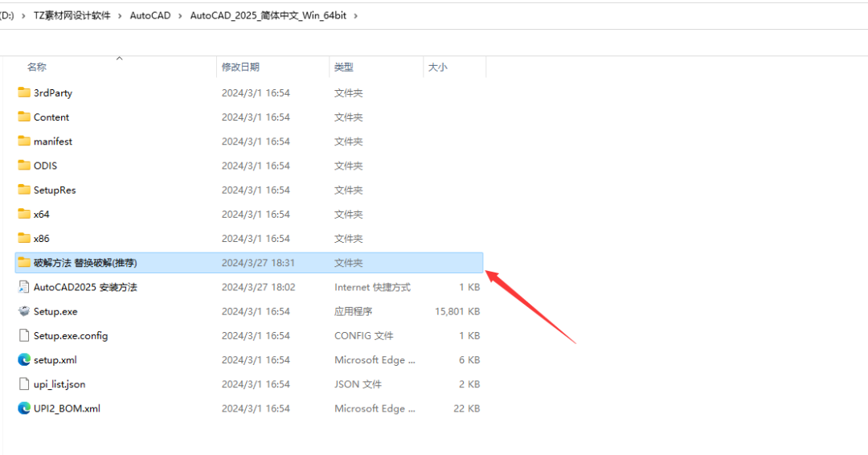
Task: Open the 3rdParty folder icon
Action: (x=24, y=92)
